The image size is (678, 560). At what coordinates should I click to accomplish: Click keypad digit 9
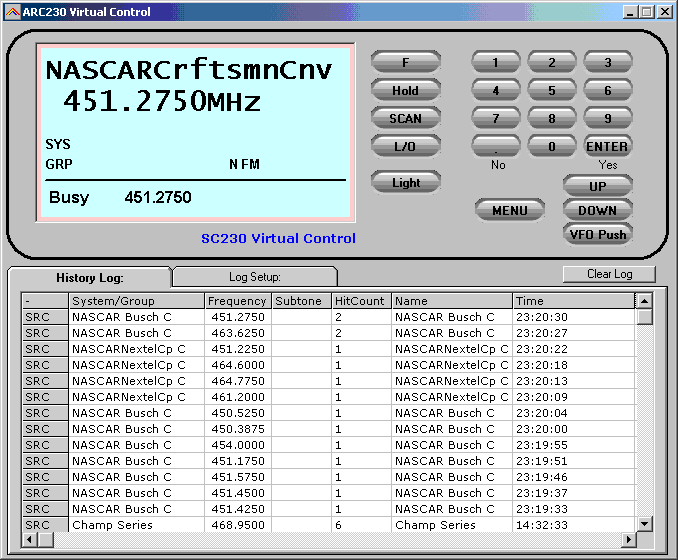tap(608, 118)
